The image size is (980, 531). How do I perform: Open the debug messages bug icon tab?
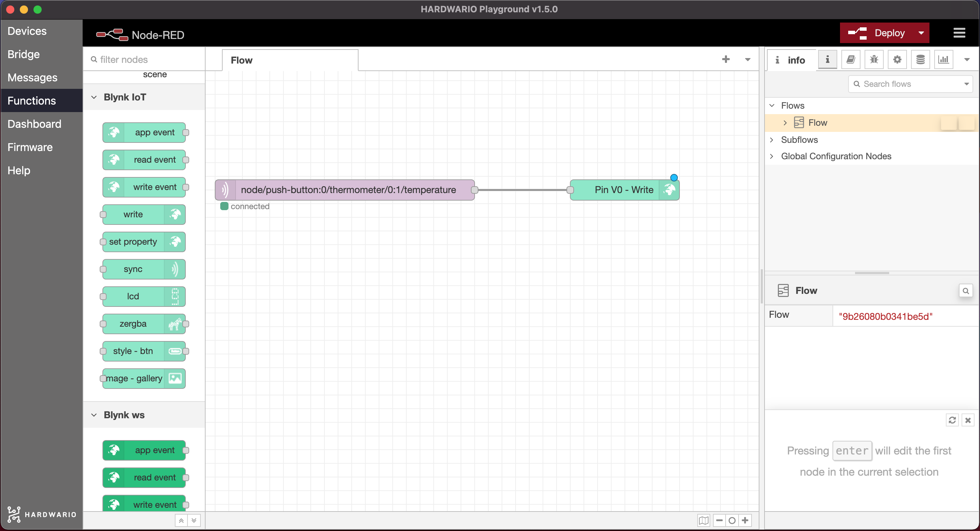[x=874, y=59]
